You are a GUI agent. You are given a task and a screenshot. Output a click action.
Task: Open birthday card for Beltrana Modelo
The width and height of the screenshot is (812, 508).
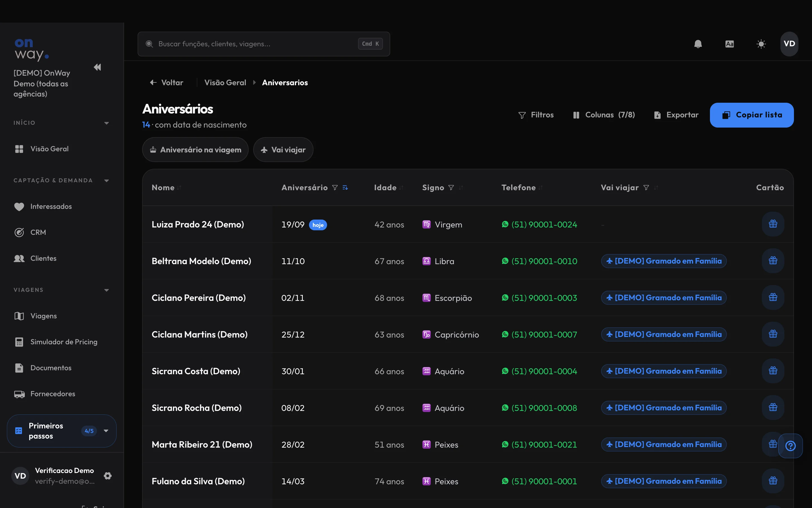(x=773, y=261)
